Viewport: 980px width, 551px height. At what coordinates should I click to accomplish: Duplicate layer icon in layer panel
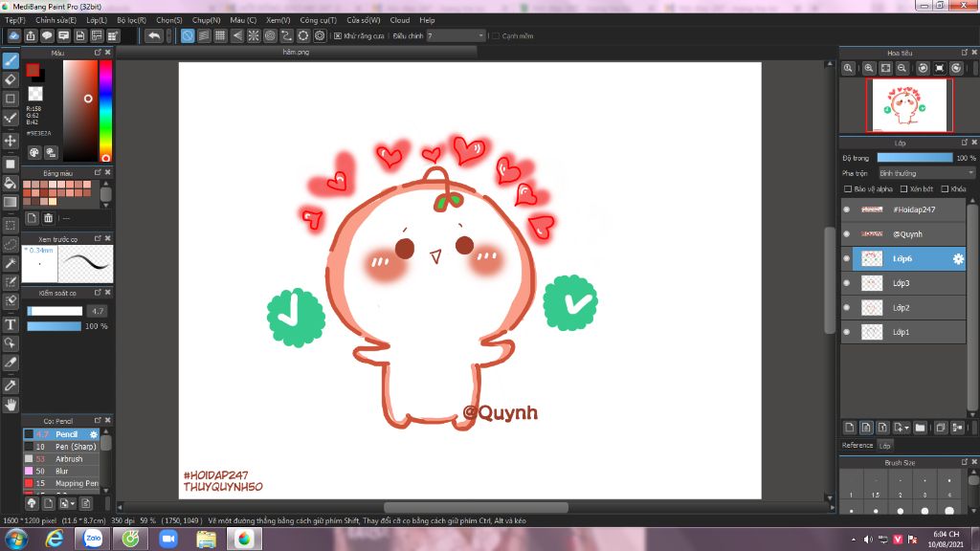941,428
